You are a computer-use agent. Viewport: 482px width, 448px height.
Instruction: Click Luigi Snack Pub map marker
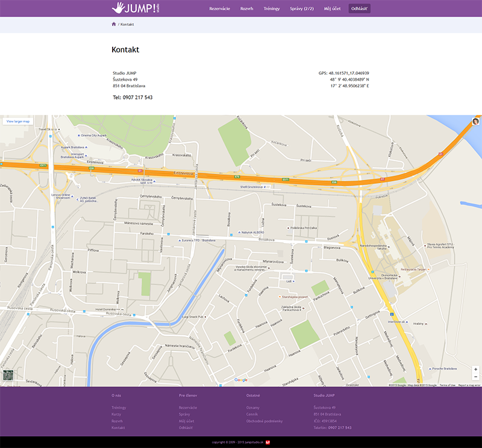click(194, 317)
